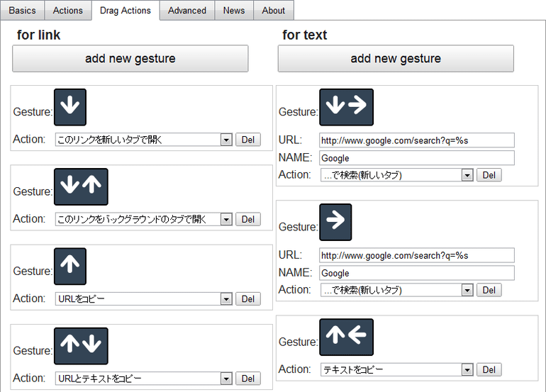Expand the 'URLをコピー' action dropdown

[144, 298]
